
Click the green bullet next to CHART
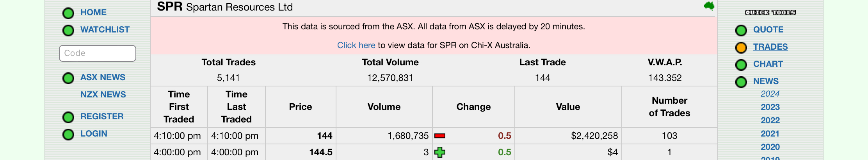point(741,65)
